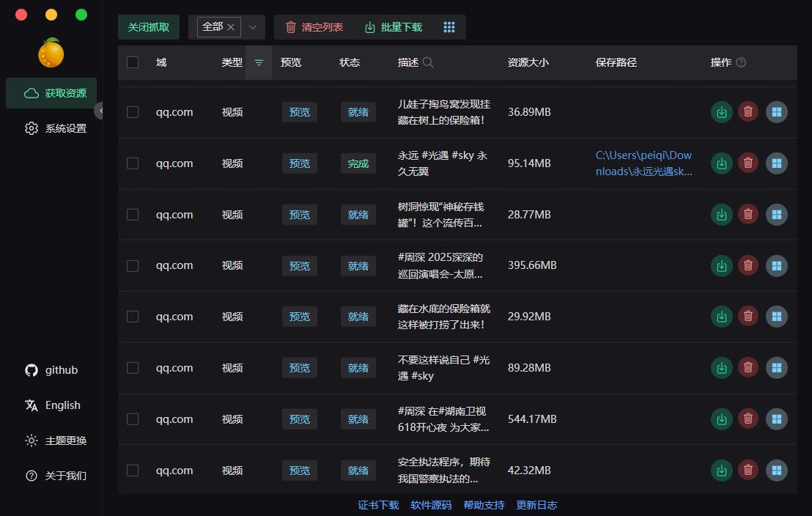Click the type column filter icon

pyautogui.click(x=259, y=63)
